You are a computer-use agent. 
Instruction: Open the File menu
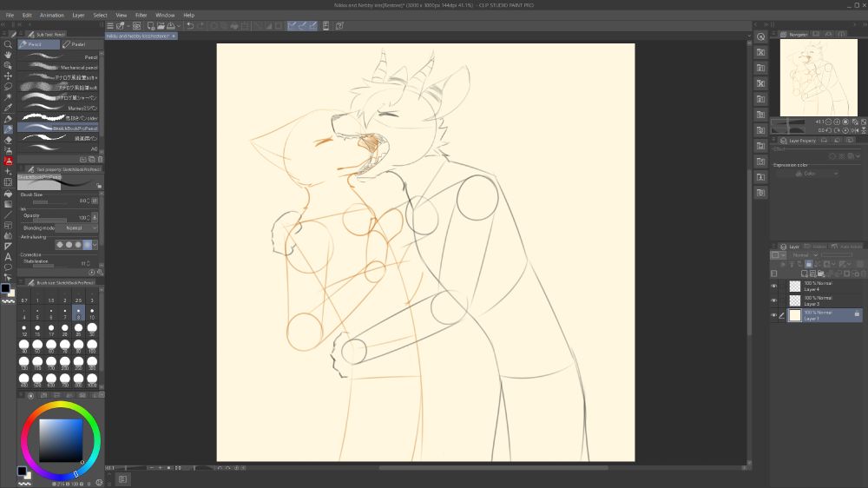(10, 15)
